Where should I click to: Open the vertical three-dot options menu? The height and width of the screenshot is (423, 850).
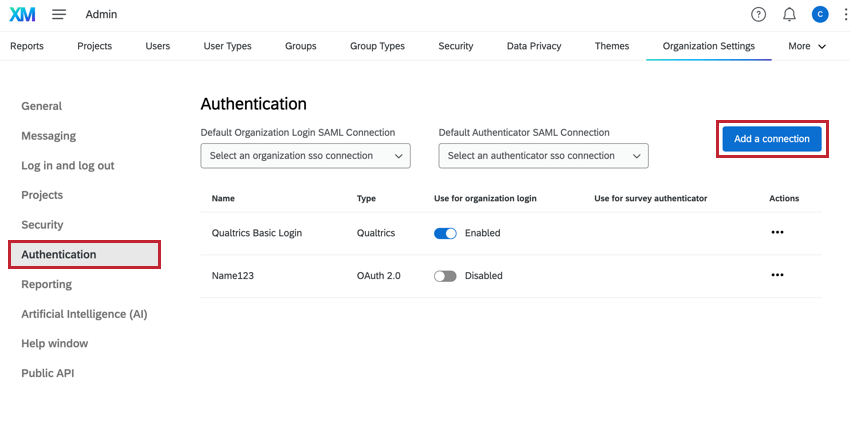coord(843,14)
